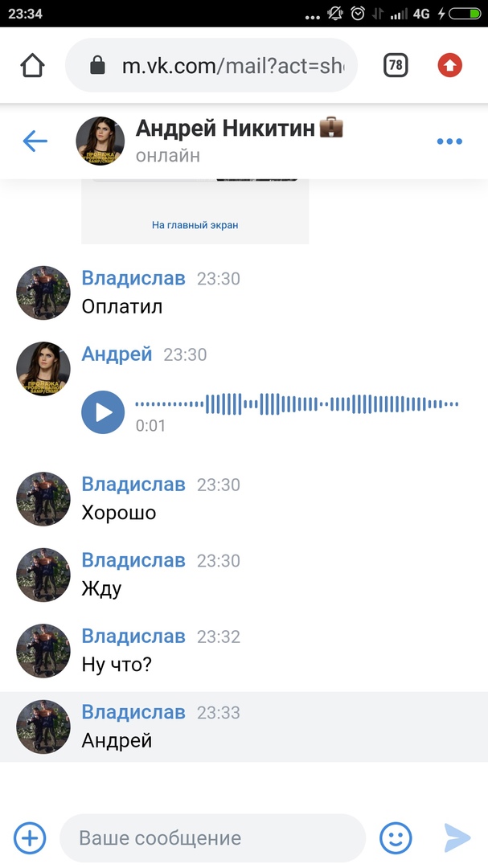
Task: Click the m.vk.com address bar
Action: (x=211, y=65)
